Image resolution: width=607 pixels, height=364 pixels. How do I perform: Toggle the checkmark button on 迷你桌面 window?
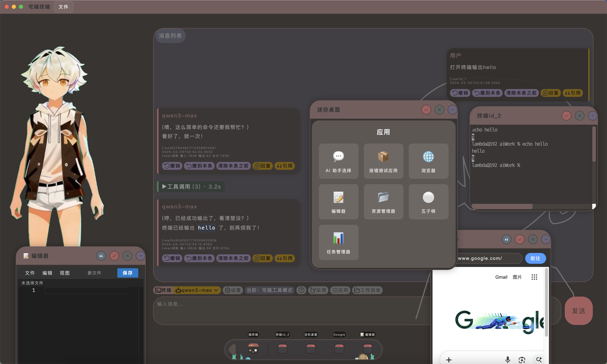426,110
